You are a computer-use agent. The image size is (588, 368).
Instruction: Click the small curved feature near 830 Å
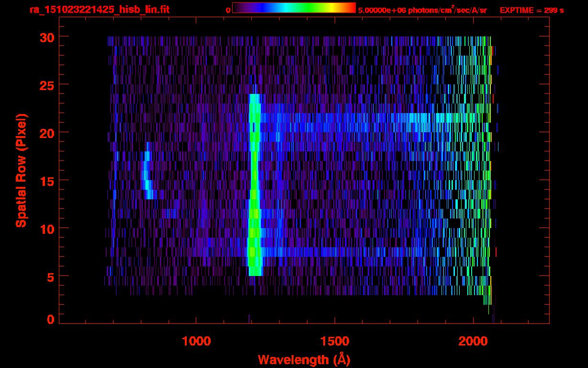(147, 171)
